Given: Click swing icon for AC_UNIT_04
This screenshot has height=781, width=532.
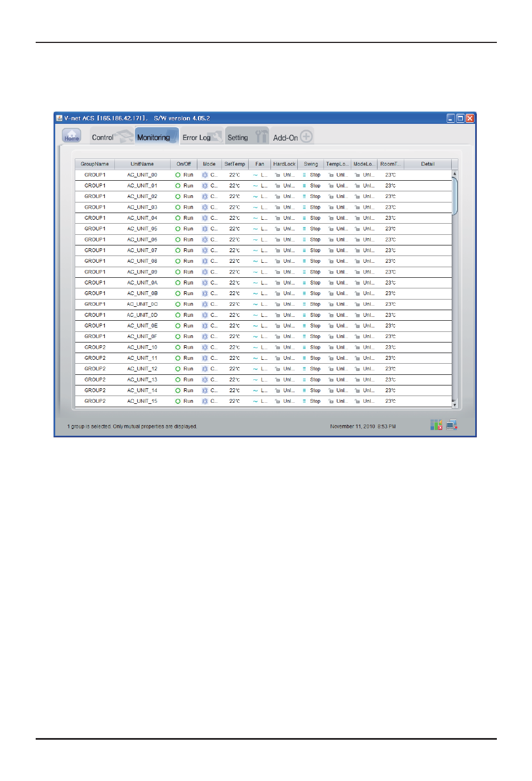Looking at the screenshot, I should tap(304, 218).
